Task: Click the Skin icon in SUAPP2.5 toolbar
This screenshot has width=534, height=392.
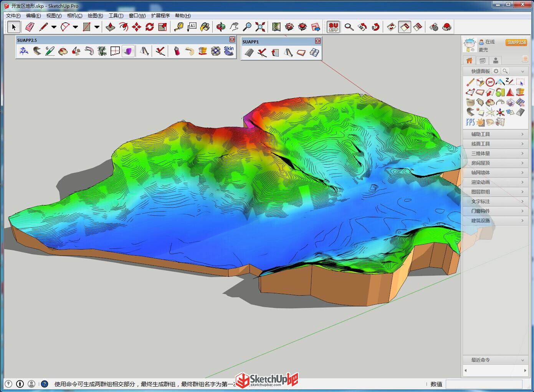Action: point(229,51)
